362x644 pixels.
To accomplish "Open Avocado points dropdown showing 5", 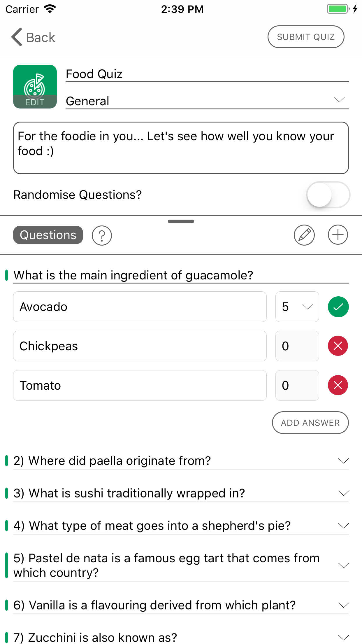I will (297, 307).
